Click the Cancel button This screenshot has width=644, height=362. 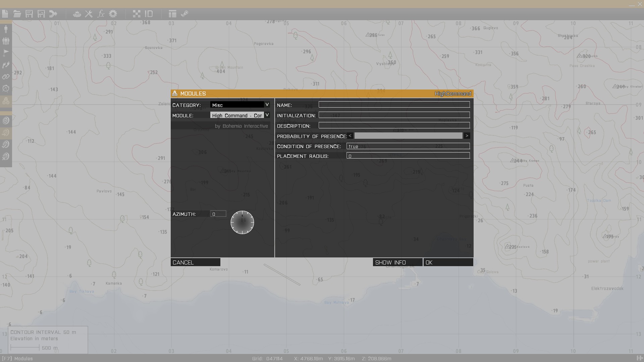point(195,262)
